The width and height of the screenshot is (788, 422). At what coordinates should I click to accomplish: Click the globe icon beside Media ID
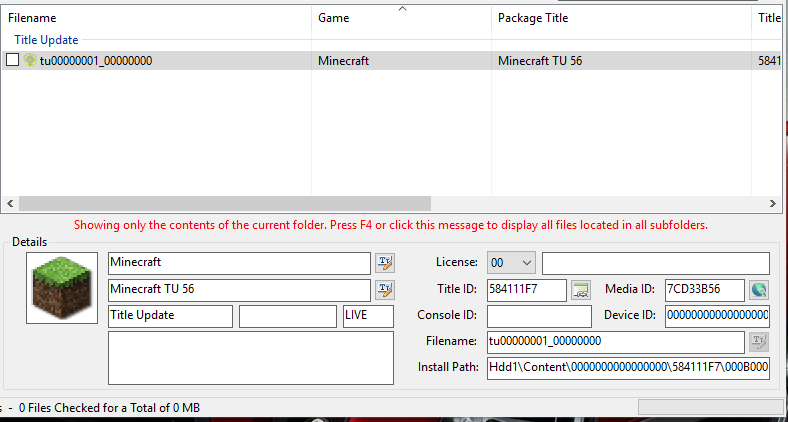click(759, 290)
